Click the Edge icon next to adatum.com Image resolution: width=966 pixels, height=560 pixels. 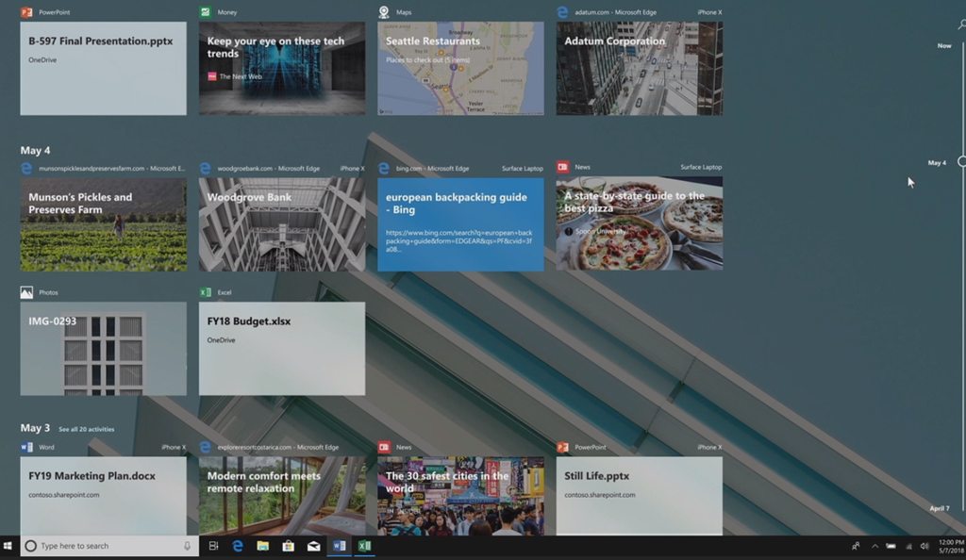[x=562, y=11]
